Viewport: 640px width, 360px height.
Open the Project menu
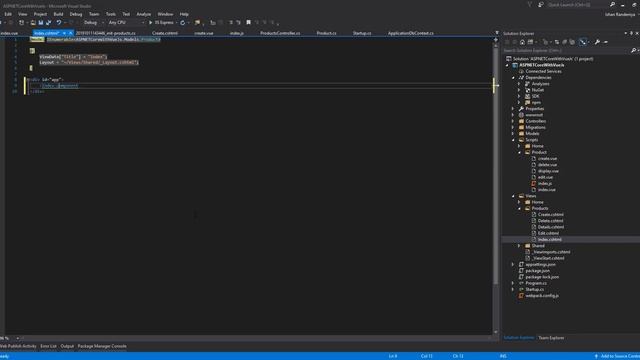40,14
